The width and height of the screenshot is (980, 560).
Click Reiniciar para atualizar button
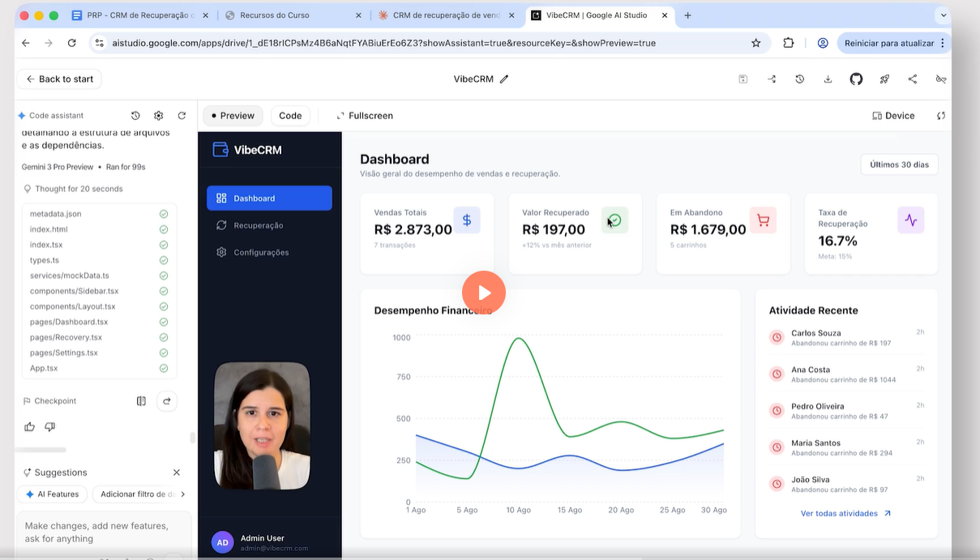tap(889, 43)
